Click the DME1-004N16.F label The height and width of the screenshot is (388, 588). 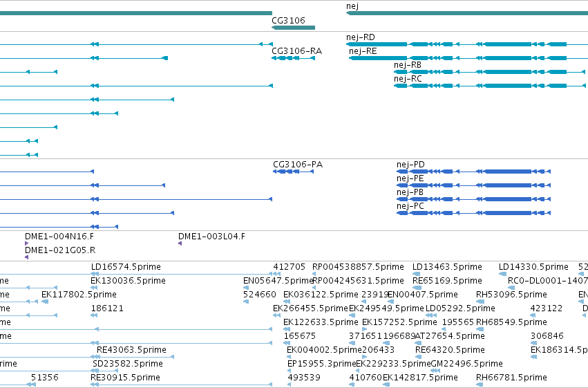59,237
